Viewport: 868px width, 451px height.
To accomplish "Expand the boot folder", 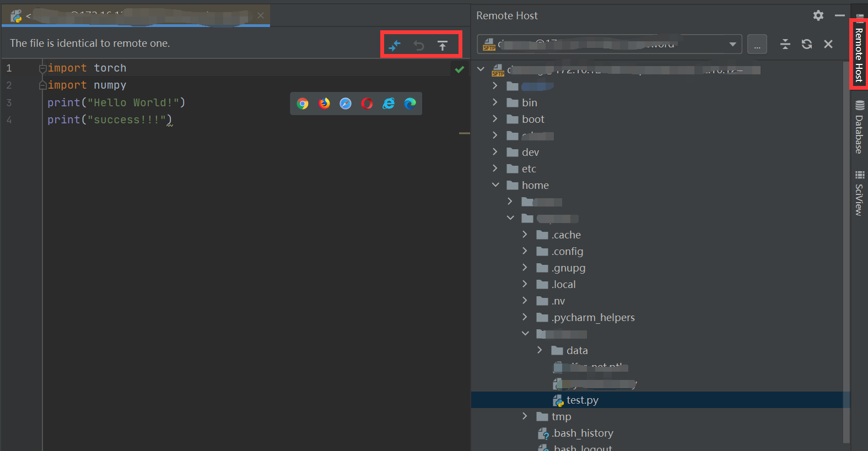I will pos(495,119).
